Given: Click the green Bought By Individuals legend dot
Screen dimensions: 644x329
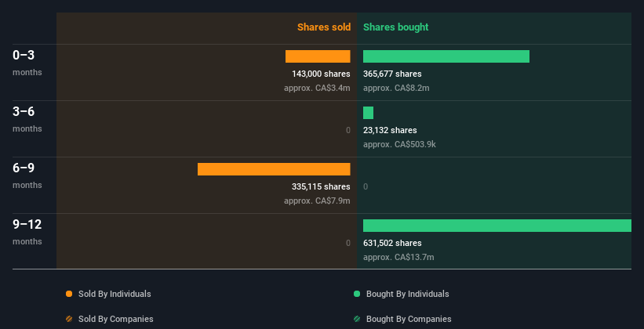Looking at the screenshot, I should pos(357,294).
